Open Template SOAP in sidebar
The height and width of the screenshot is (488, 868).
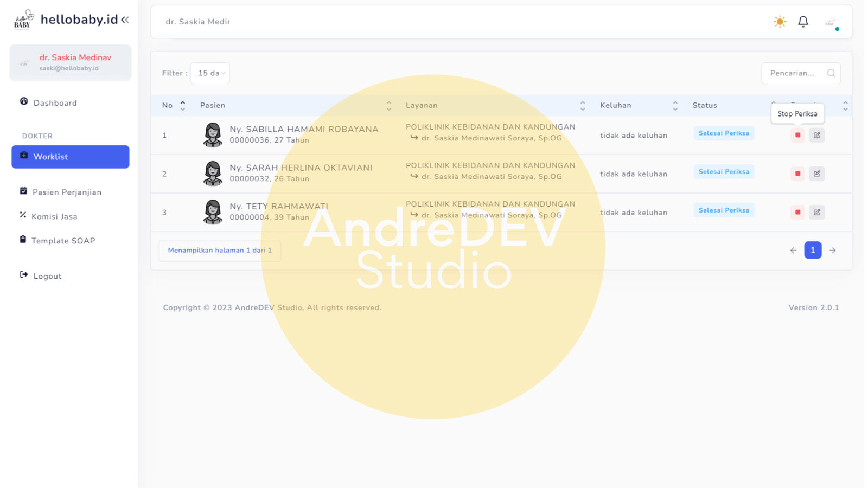coord(63,241)
